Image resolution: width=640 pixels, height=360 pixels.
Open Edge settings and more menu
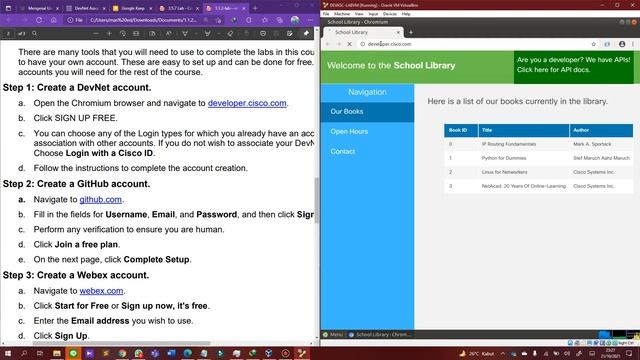310,20
